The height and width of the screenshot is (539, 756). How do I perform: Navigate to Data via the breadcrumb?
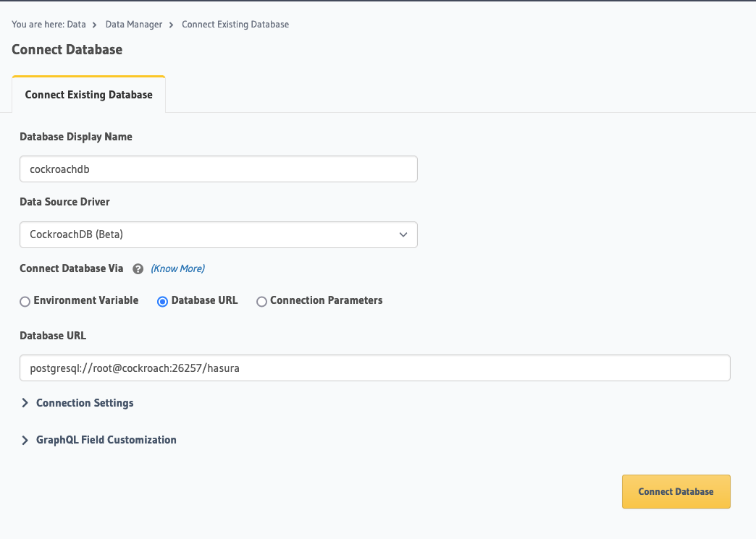click(76, 24)
